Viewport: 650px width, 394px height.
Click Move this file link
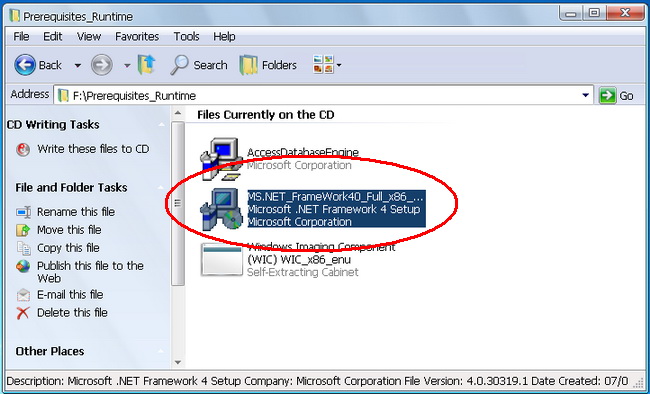69,230
